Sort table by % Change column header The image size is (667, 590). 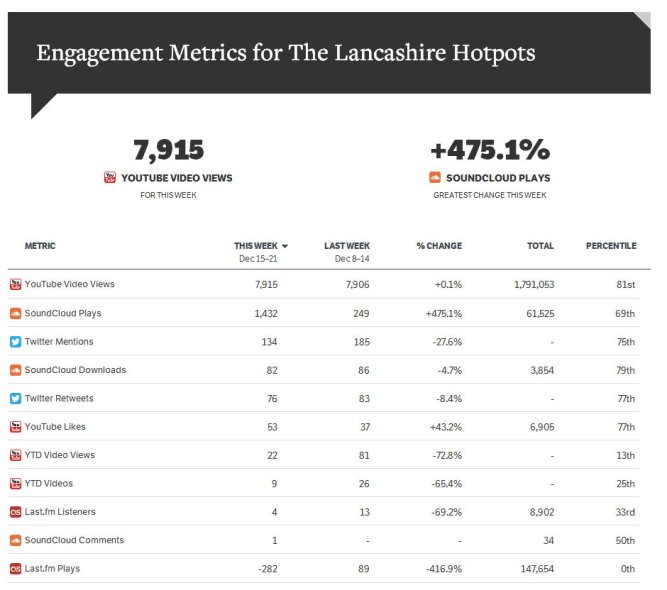439,246
